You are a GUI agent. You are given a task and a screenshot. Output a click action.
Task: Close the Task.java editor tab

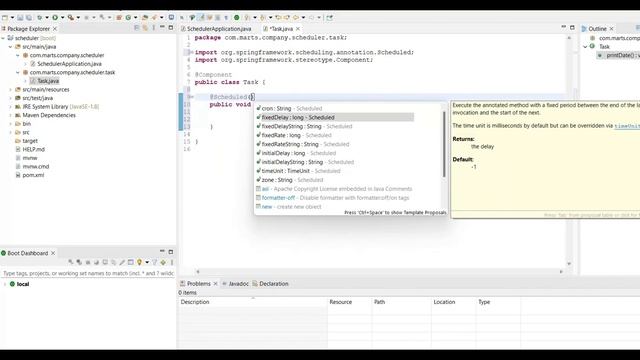pyautogui.click(x=298, y=29)
